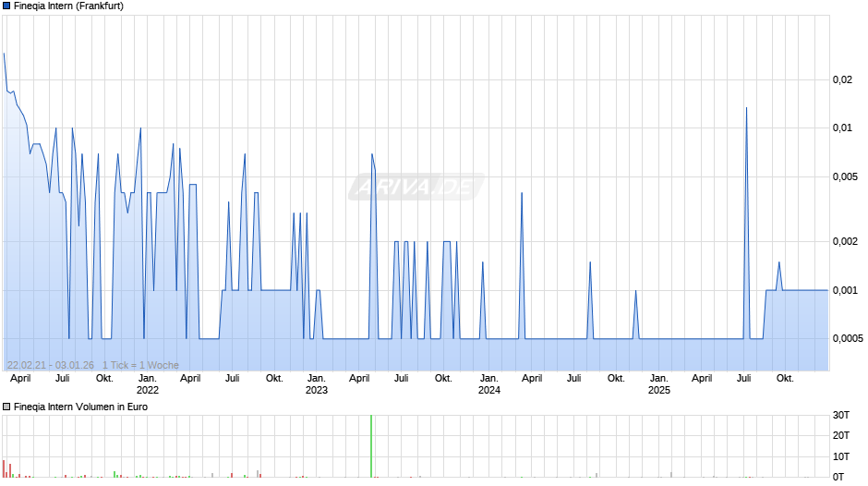Click the 'Jan. 2023' axis label
The image size is (868, 486).
click(x=317, y=384)
